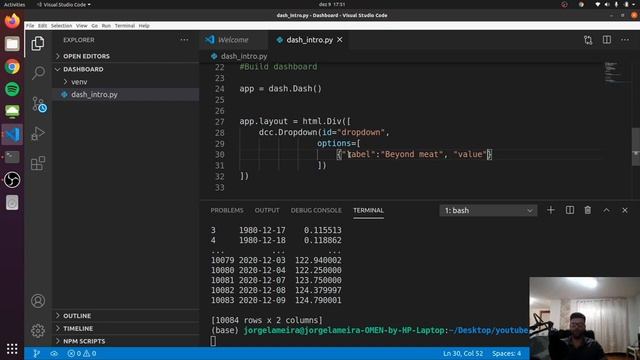Image resolution: width=640 pixels, height=360 pixels.
Task: Select the terminal shell dropdown 1: bash
Action: [488, 211]
